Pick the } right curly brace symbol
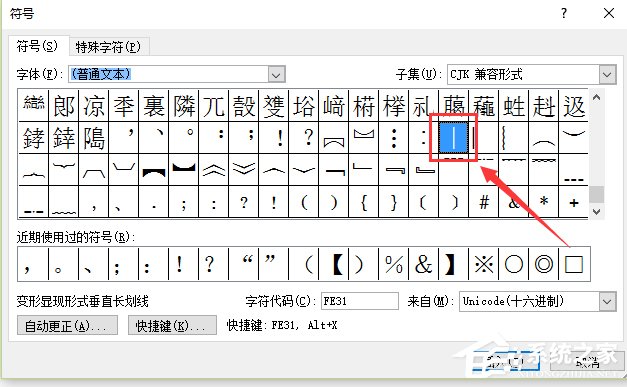627x387 pixels. coord(393,202)
